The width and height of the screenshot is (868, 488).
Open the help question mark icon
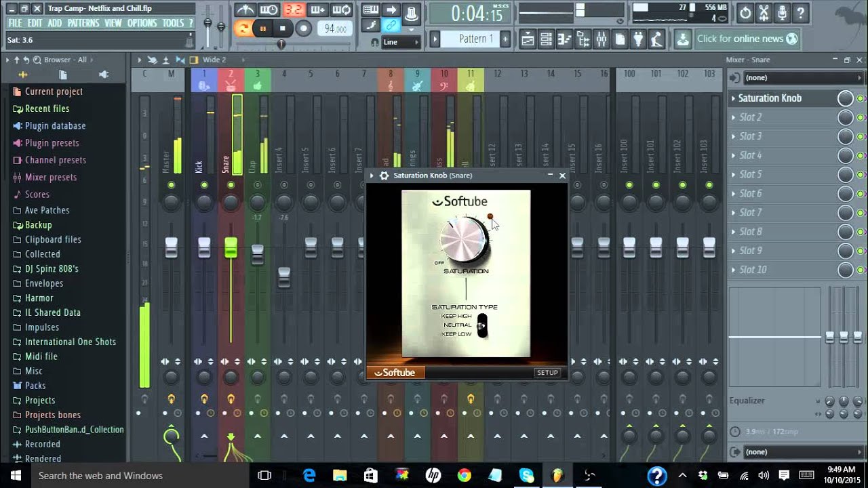click(800, 12)
